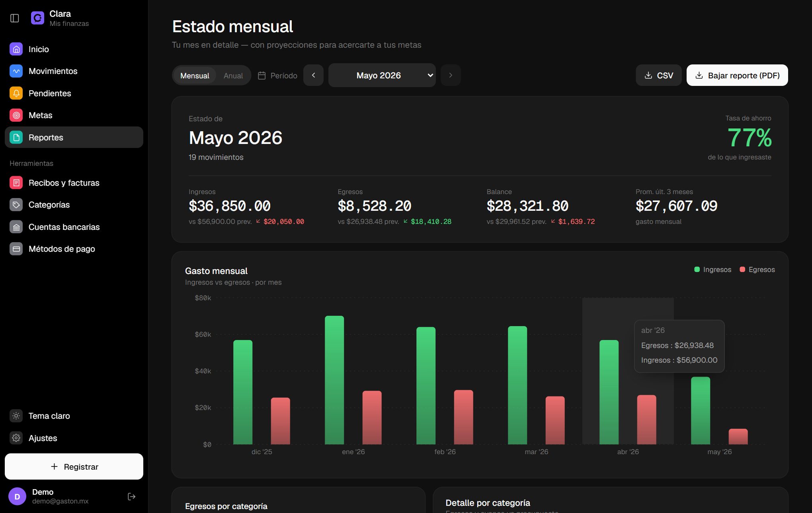Open the Metas menu item
This screenshot has width=812, height=513.
point(74,115)
